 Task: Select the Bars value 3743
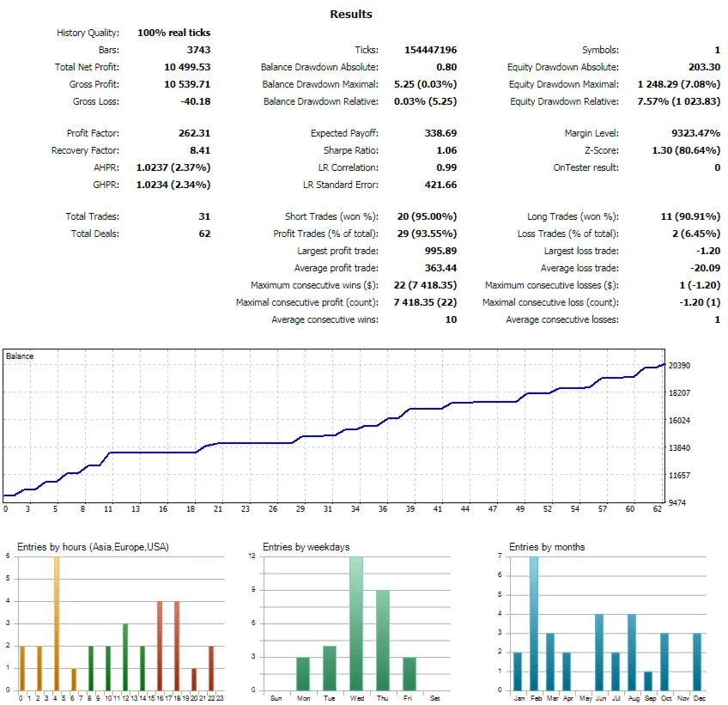[198, 50]
